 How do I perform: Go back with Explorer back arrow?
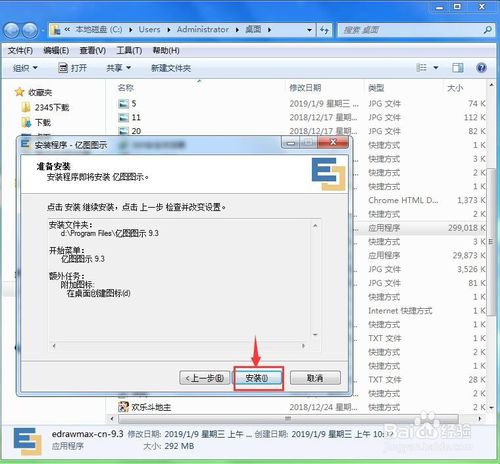(x=11, y=30)
